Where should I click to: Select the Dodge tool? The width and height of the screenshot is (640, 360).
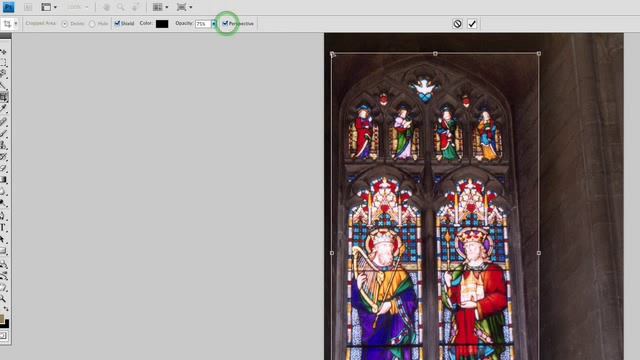coord(3,202)
